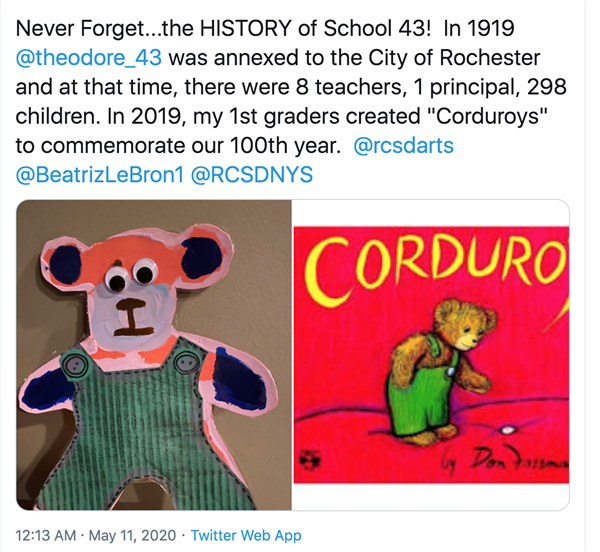Select the May 11, 2020 date text
The image size is (600, 552).
click(132, 535)
